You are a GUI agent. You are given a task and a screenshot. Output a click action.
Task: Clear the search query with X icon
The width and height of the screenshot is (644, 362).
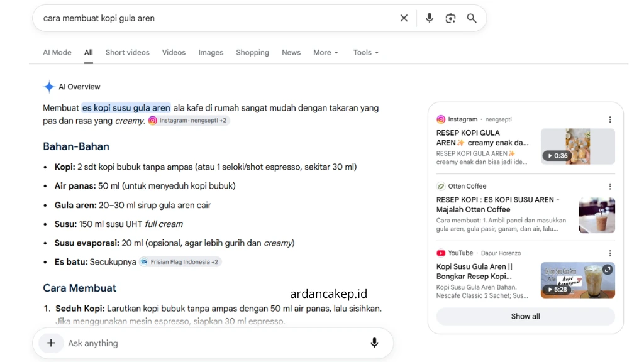[404, 18]
